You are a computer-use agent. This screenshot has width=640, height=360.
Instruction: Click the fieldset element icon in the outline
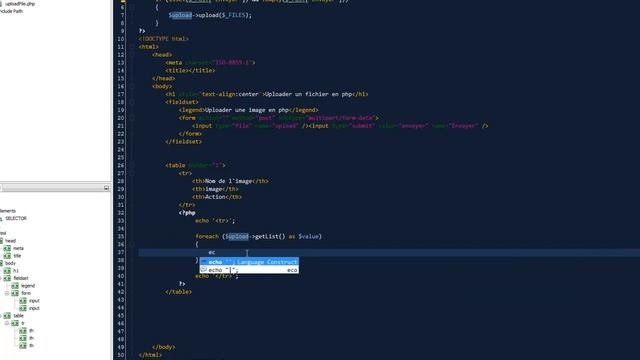click(x=7, y=278)
